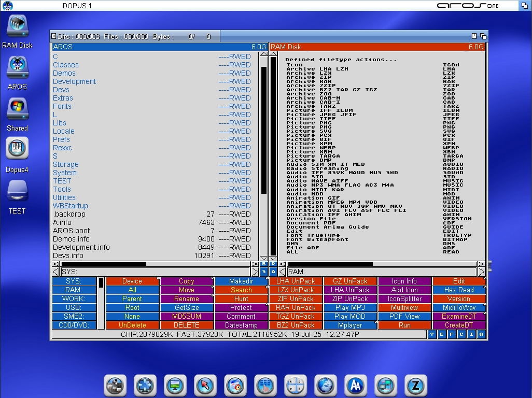Screen dimensions: 532x398
Task: Open the Dopus4 desktop icon
Action: 17,150
